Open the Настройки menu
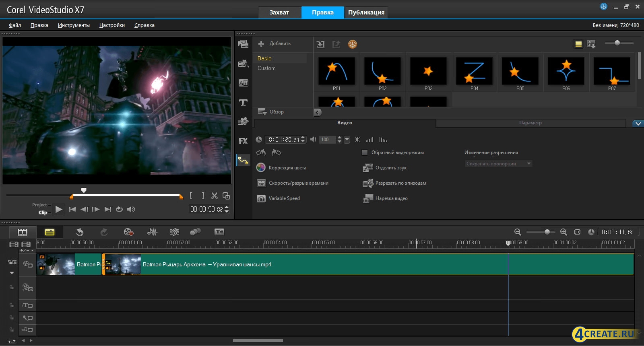 click(112, 25)
